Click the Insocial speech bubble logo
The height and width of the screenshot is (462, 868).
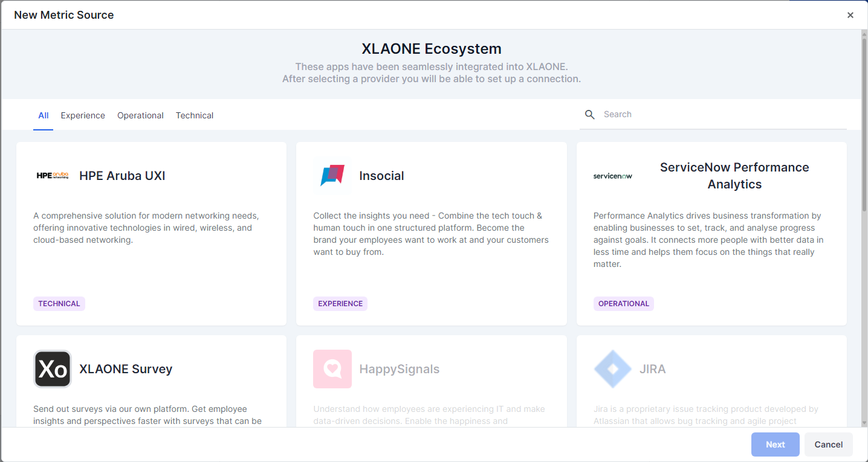tap(332, 176)
